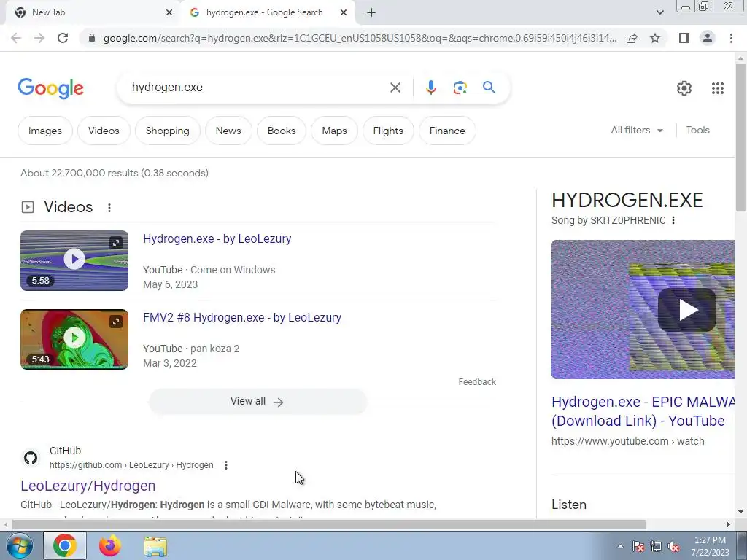
Task: Open the FMV2 #8 Hydrogen.exe video link
Action: (x=242, y=318)
